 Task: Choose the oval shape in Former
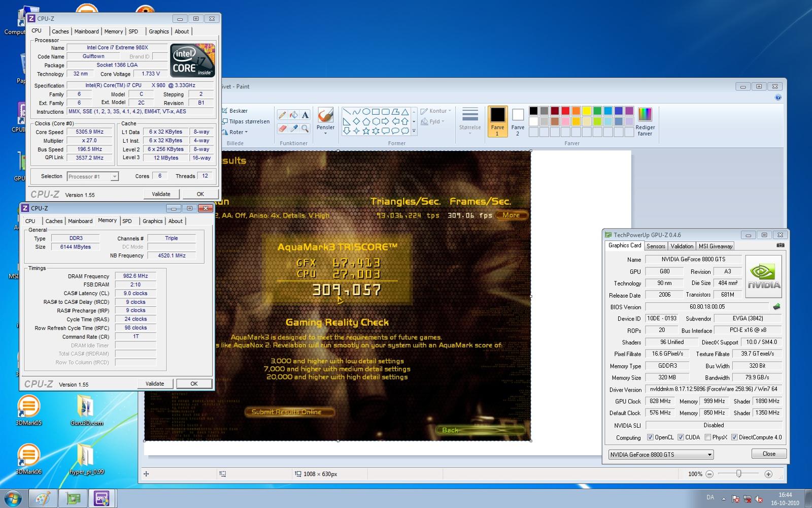[366, 112]
